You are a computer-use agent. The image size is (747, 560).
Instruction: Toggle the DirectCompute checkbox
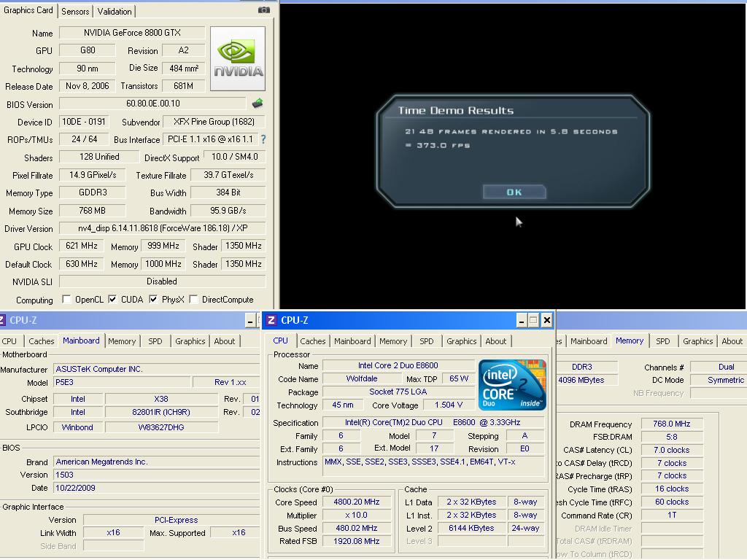coord(193,299)
